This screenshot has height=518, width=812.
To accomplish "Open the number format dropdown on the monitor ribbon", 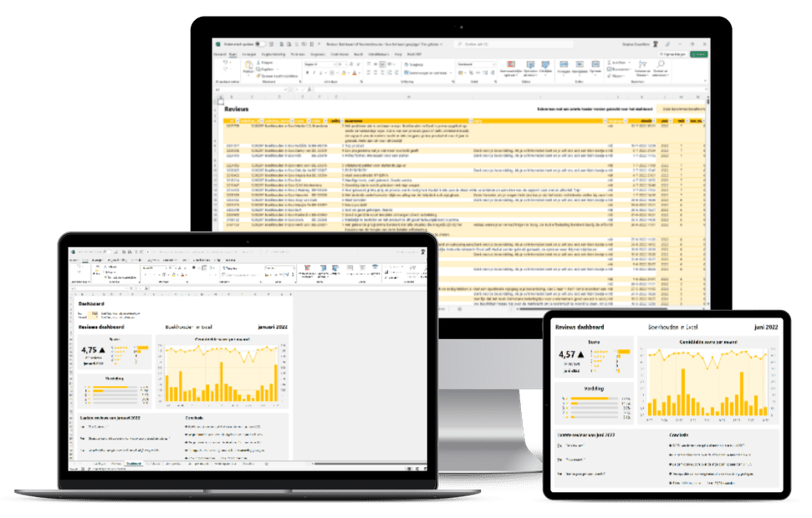I will 474,63.
